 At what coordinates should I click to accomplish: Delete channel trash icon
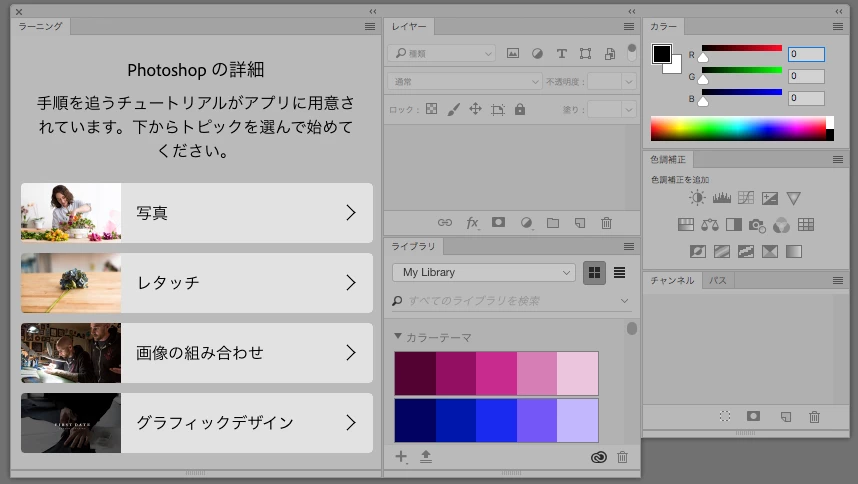pyautogui.click(x=814, y=417)
